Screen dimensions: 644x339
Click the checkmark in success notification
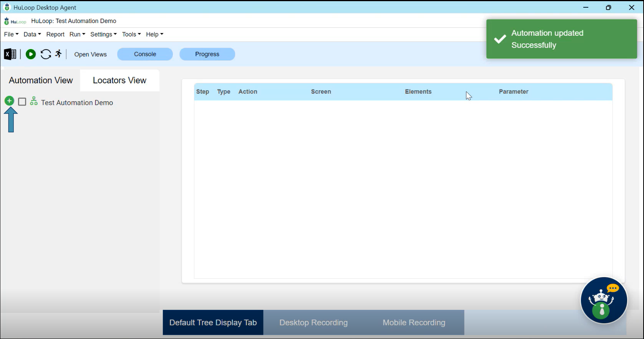pyautogui.click(x=500, y=39)
